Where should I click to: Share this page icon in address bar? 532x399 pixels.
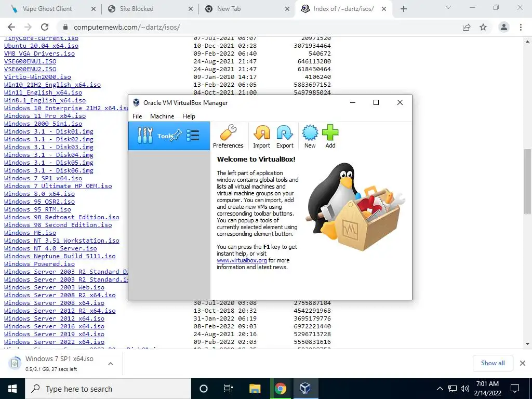click(467, 27)
